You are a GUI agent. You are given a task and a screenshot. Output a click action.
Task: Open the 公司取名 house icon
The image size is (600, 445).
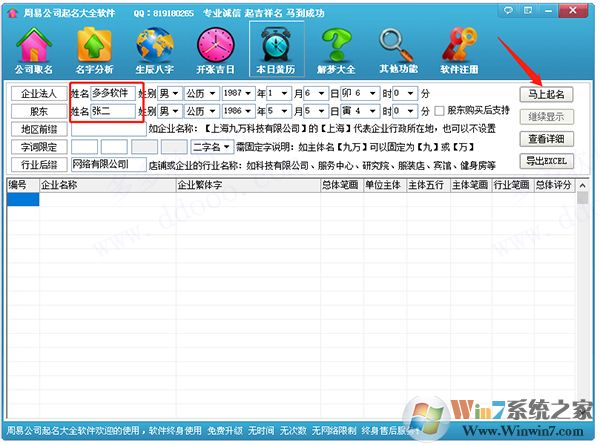point(34,50)
